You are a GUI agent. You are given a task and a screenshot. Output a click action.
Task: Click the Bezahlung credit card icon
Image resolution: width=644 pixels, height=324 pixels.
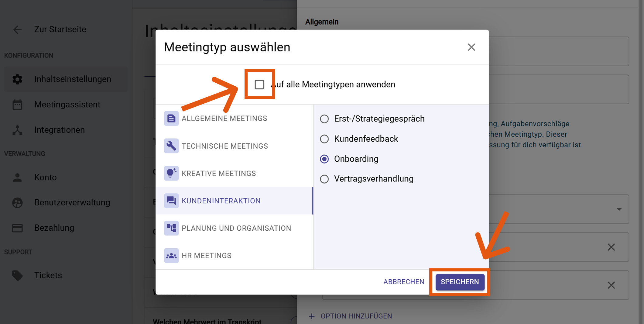[x=17, y=228]
